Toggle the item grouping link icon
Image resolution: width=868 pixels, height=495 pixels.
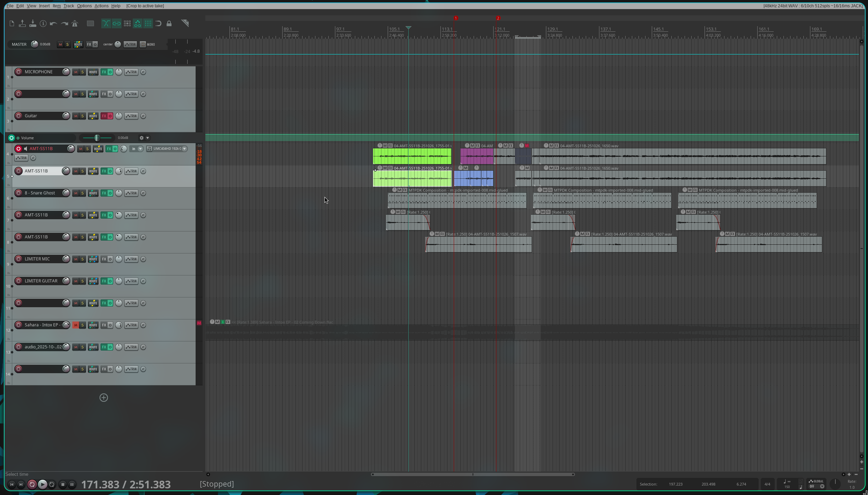pyautogui.click(x=116, y=23)
